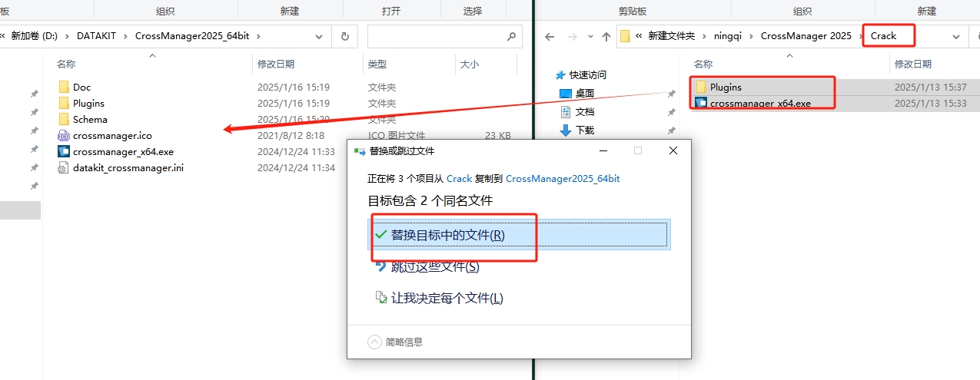Image resolution: width=980 pixels, height=380 pixels.
Task: Choose 替换目标中的文件(R) option
Action: click(x=520, y=234)
